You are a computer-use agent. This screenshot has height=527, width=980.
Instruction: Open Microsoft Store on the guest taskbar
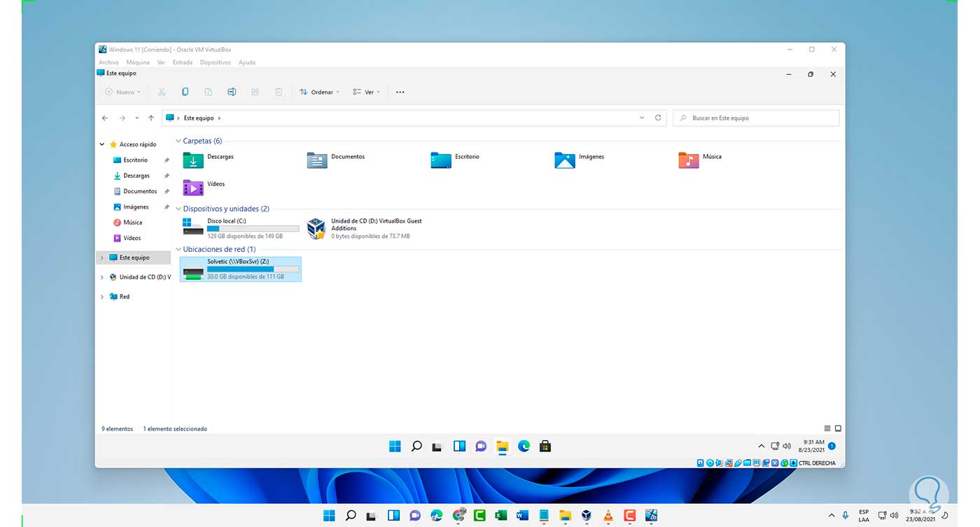[545, 446]
